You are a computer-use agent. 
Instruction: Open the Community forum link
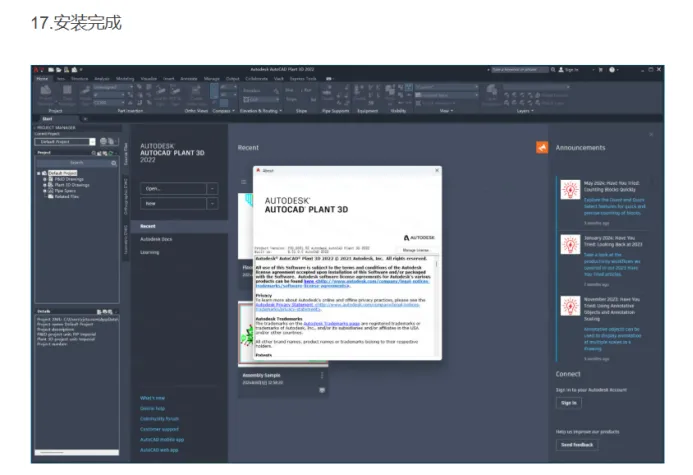tap(159, 419)
